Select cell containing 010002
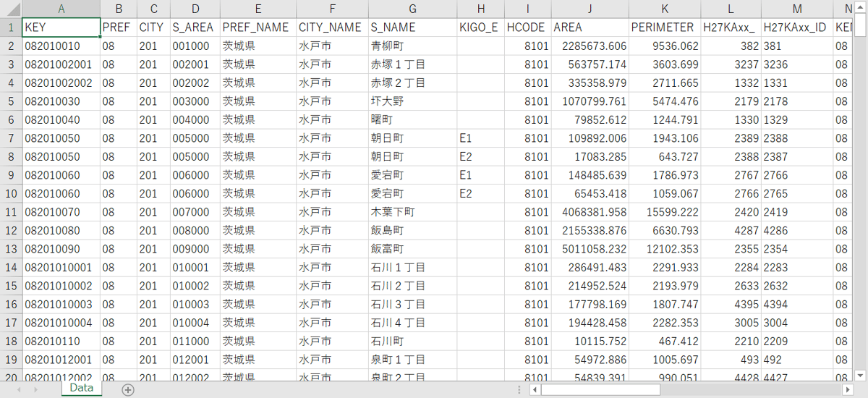The height and width of the screenshot is (398, 868). [x=195, y=286]
